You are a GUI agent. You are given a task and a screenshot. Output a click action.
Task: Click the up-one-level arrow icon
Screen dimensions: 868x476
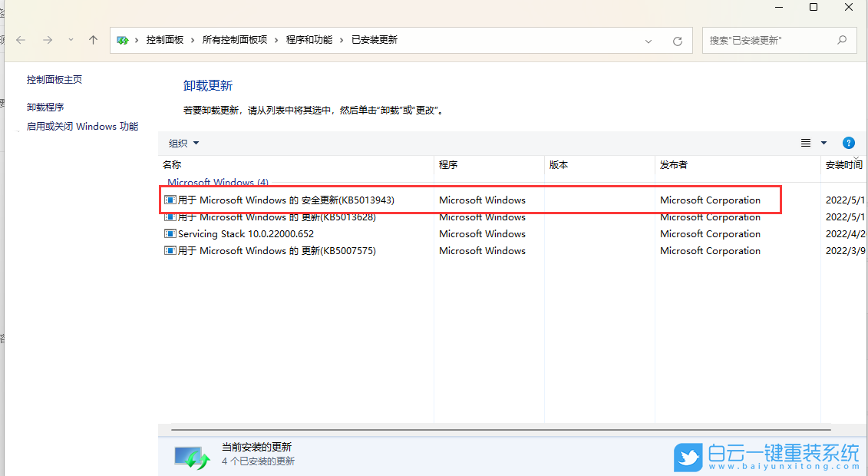pyautogui.click(x=92, y=40)
